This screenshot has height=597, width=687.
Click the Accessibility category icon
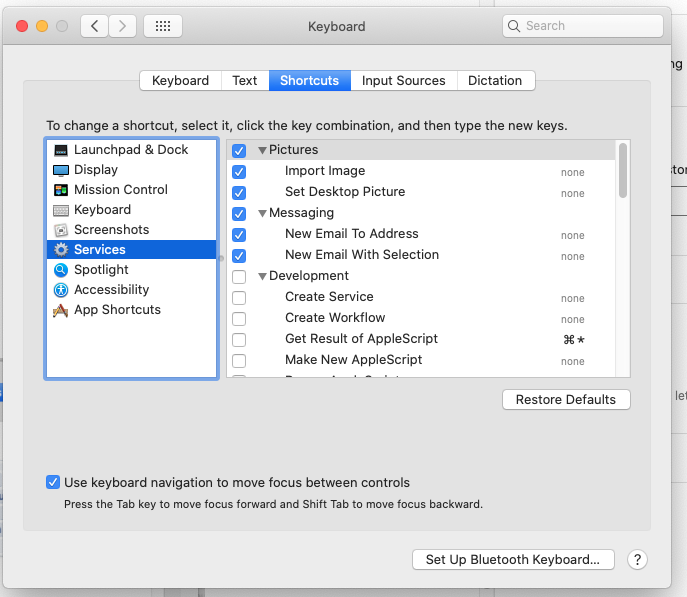tap(61, 290)
